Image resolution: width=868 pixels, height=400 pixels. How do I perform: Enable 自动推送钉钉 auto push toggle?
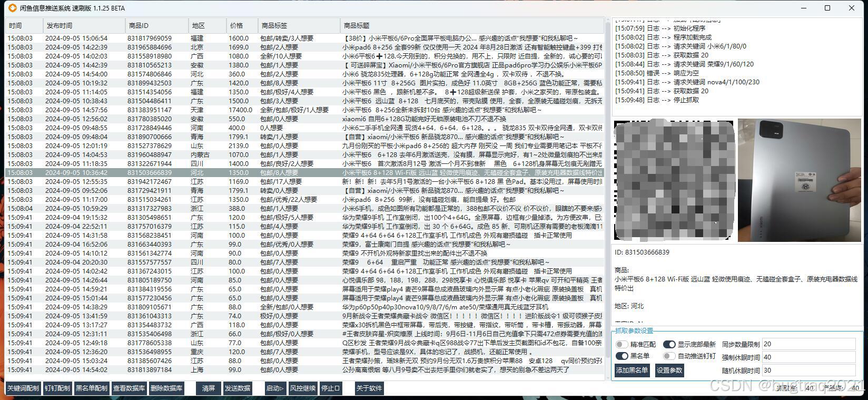pyautogui.click(x=669, y=356)
